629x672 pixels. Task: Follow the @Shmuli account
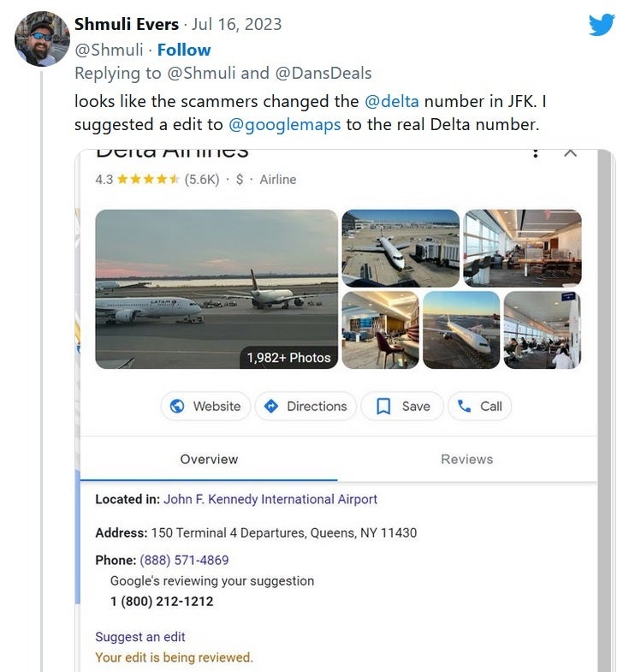click(184, 50)
